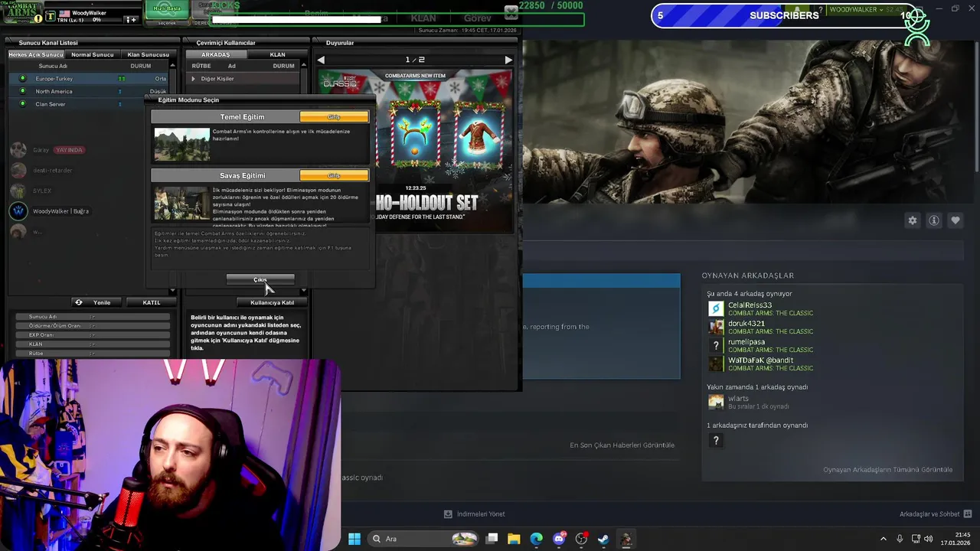980x551 pixels.
Task: Open Task View in taskbar
Action: coord(492,539)
